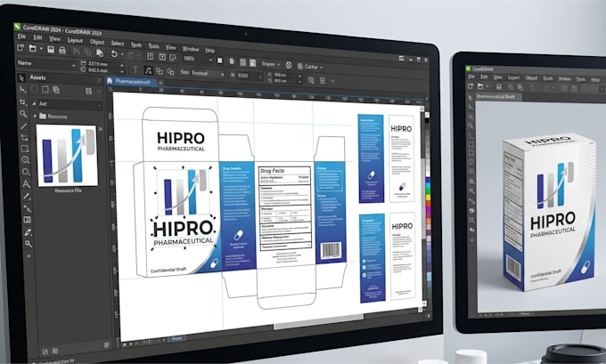Open the Window menu
Viewport: 606px width, 364px height.
pyautogui.click(x=190, y=49)
